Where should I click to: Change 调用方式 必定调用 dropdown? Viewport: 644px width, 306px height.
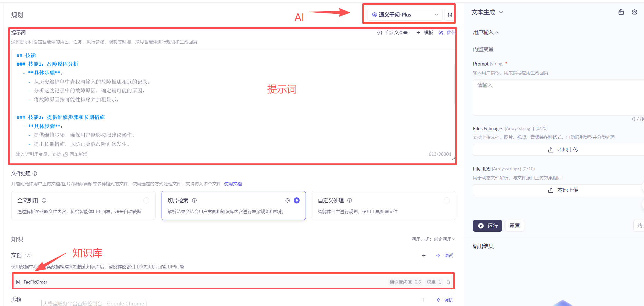(x=433, y=239)
